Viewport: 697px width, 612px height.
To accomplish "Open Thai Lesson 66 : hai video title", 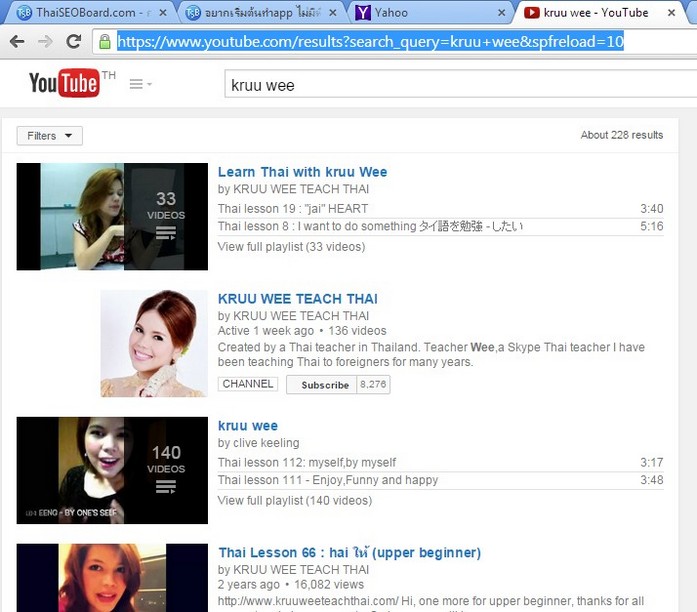I will tap(349, 552).
